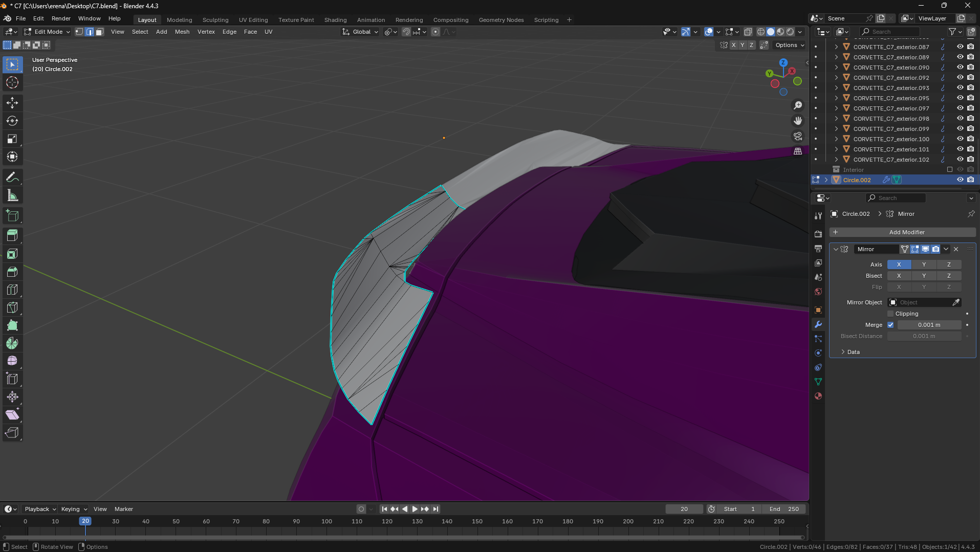Activate the Shrink/Fatten tool
Image resolution: width=980 pixels, height=552 pixels.
[x=12, y=397]
